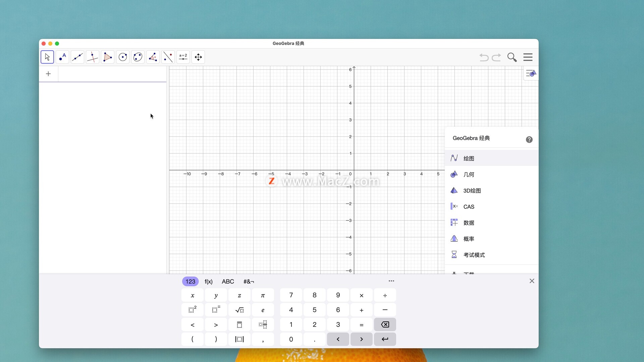Tap the 0 key
The width and height of the screenshot is (644, 362).
coord(291,339)
